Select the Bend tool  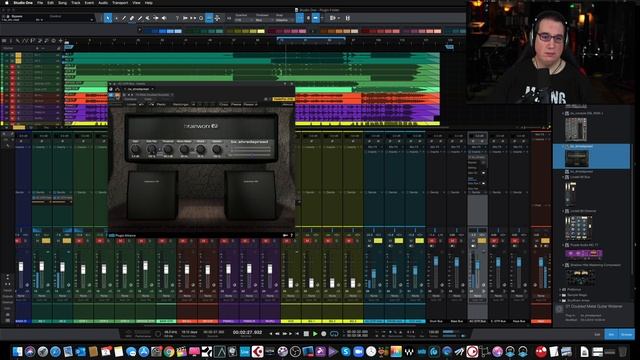pos(156,18)
